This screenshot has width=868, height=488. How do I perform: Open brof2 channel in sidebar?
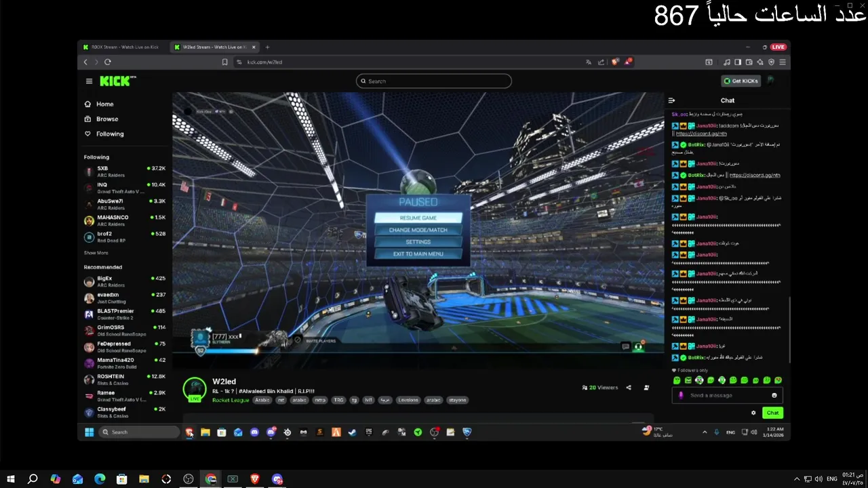pos(125,237)
